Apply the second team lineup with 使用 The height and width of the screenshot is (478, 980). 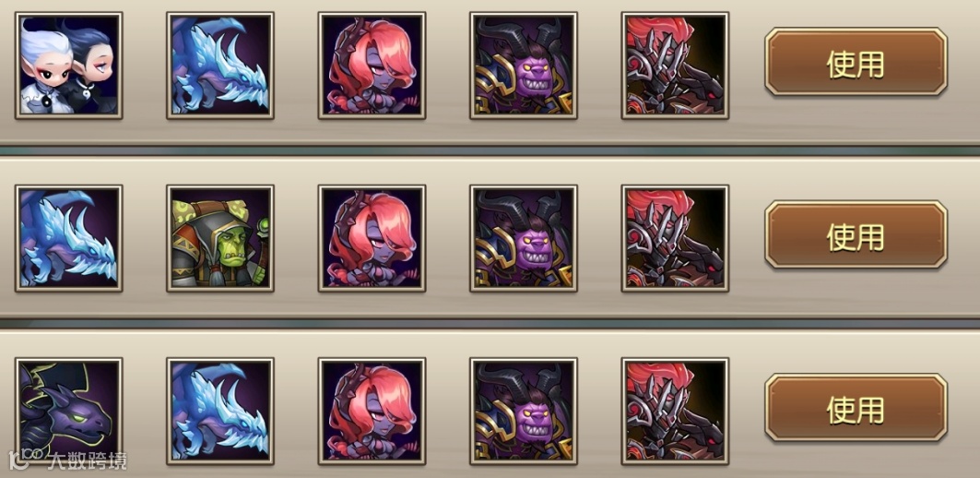[x=856, y=234]
